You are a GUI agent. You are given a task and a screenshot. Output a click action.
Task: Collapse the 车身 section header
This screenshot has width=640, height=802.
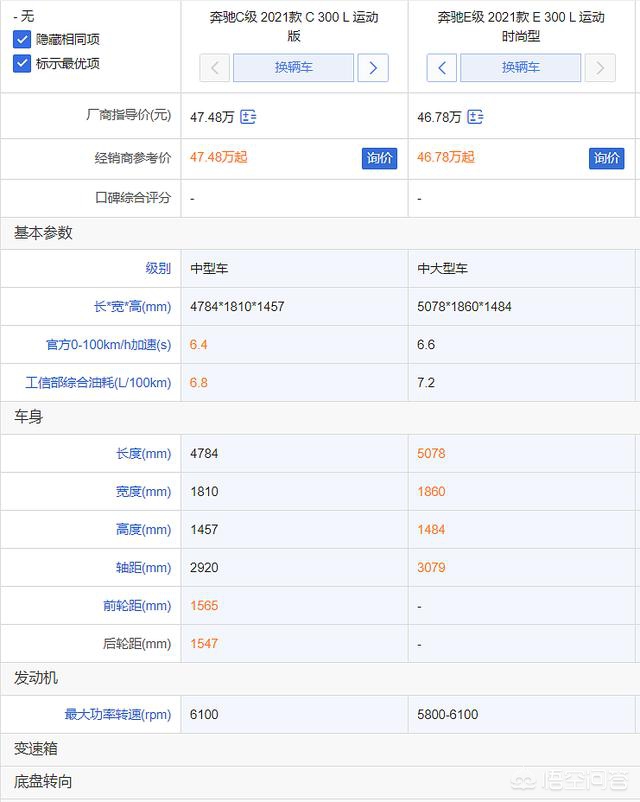(320, 417)
